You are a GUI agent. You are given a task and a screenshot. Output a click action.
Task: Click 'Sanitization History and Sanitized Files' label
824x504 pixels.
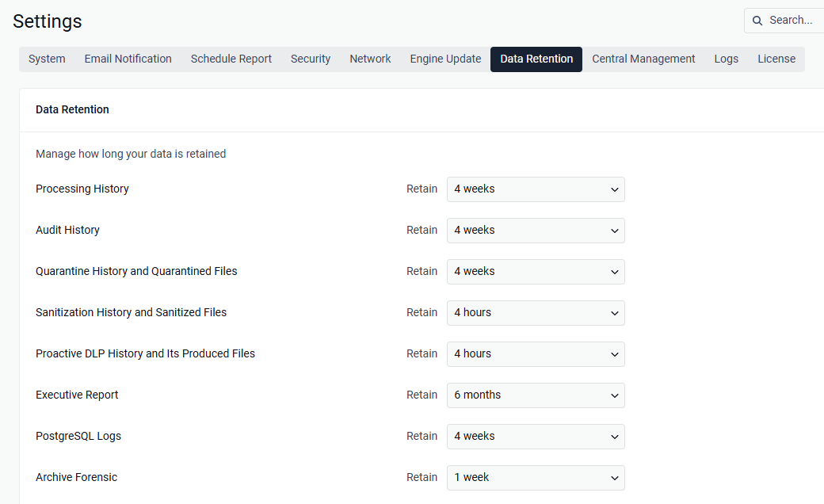pyautogui.click(x=131, y=312)
